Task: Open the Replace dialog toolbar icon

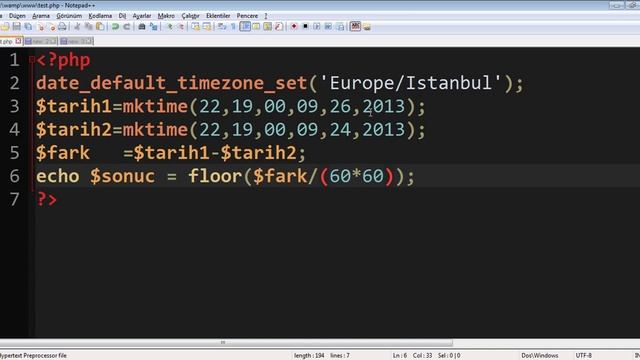Action: coord(153,27)
